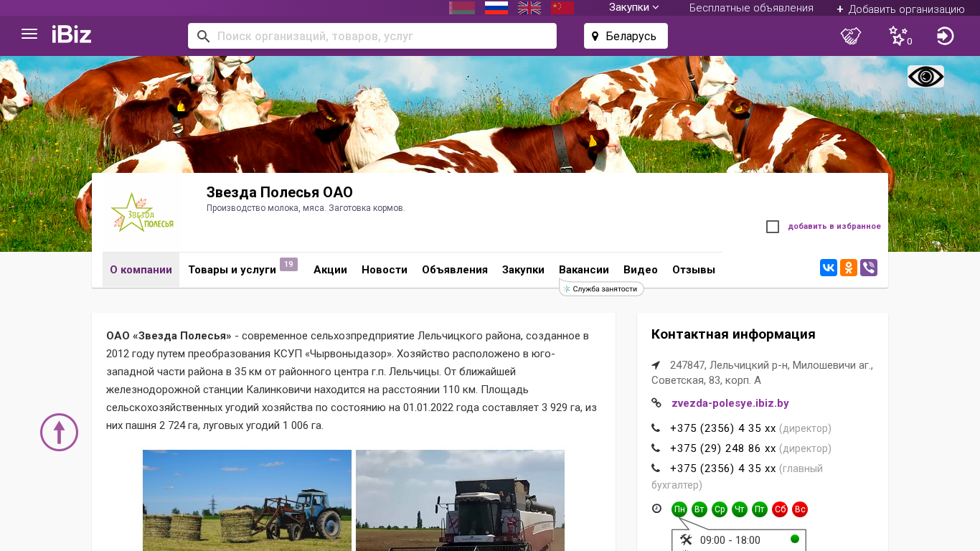Switch to the Новости tab
This screenshot has width=980, height=551.
[x=385, y=270]
